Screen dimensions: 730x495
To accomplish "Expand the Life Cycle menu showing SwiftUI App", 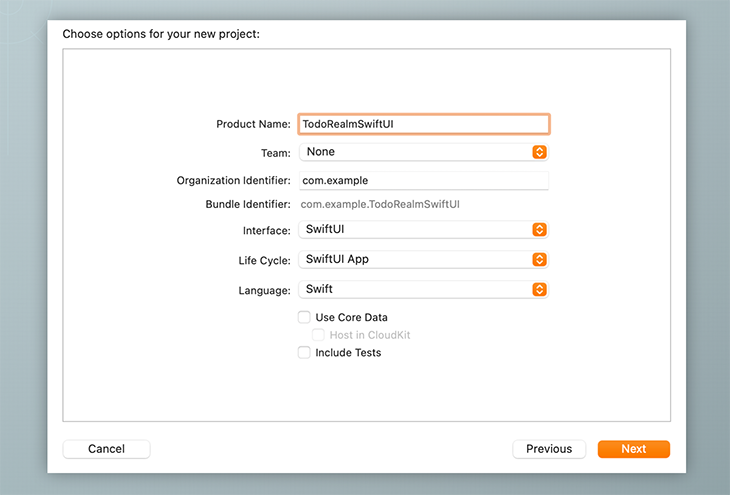I will (x=415, y=260).
